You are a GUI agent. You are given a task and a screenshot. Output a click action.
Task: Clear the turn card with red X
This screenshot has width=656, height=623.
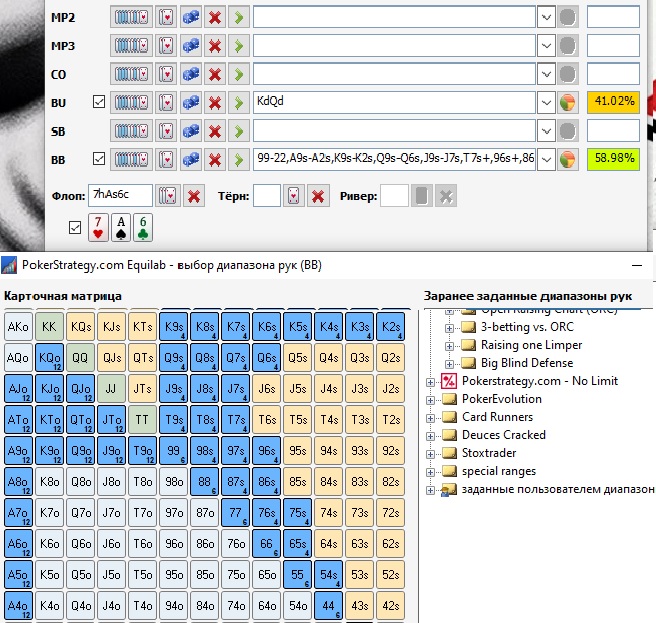click(318, 196)
